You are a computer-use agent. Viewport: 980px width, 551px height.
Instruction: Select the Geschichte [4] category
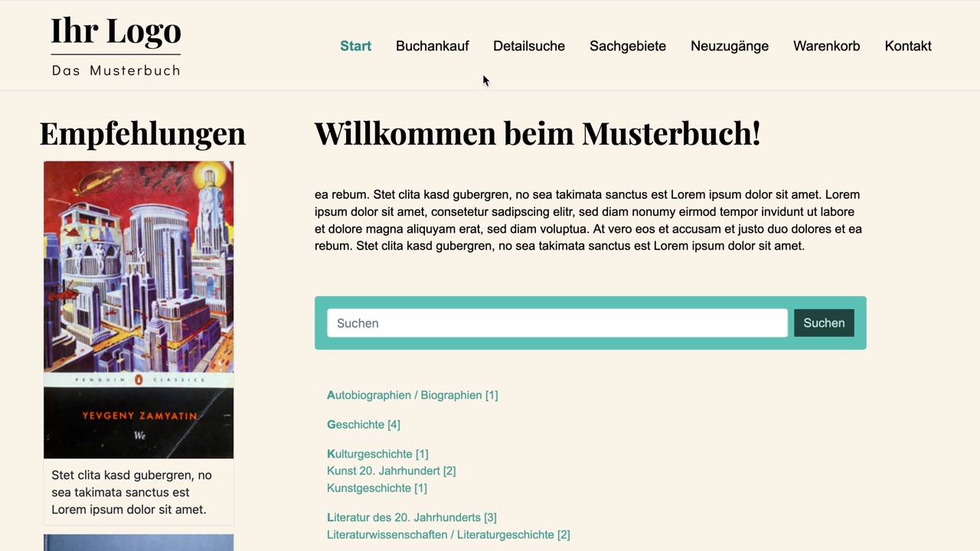click(x=363, y=425)
